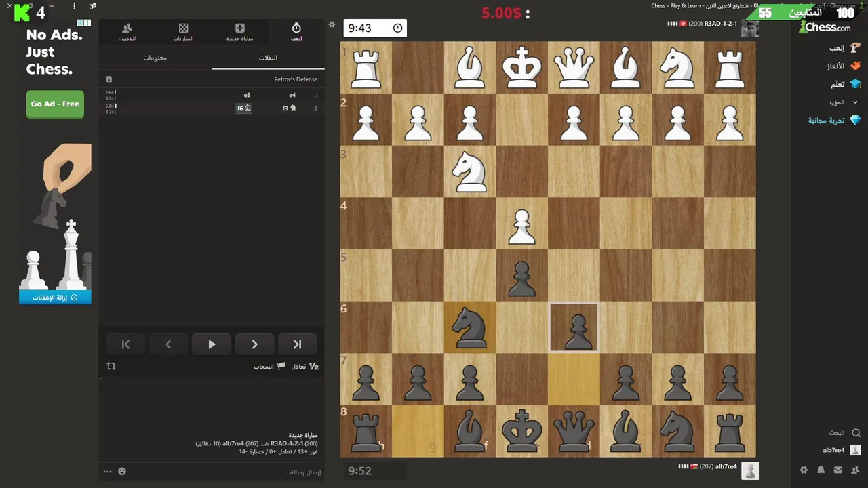Click the Chess.com logo
The width and height of the screenshot is (868, 488).
(x=825, y=27)
